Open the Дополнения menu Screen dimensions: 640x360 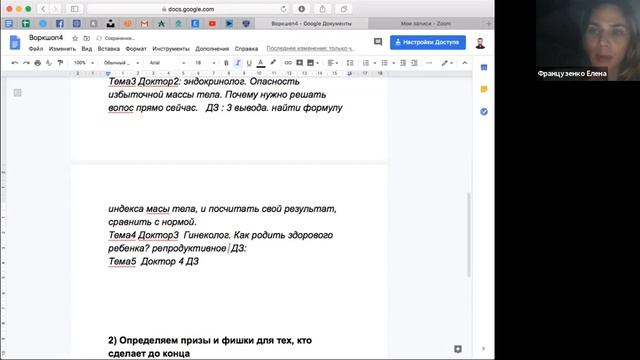click(212, 49)
